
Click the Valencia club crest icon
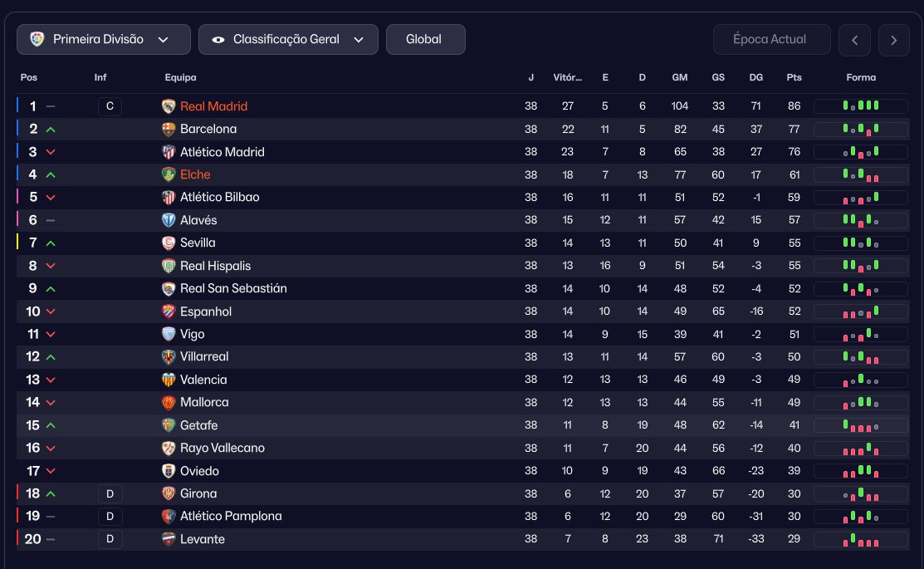(169, 380)
